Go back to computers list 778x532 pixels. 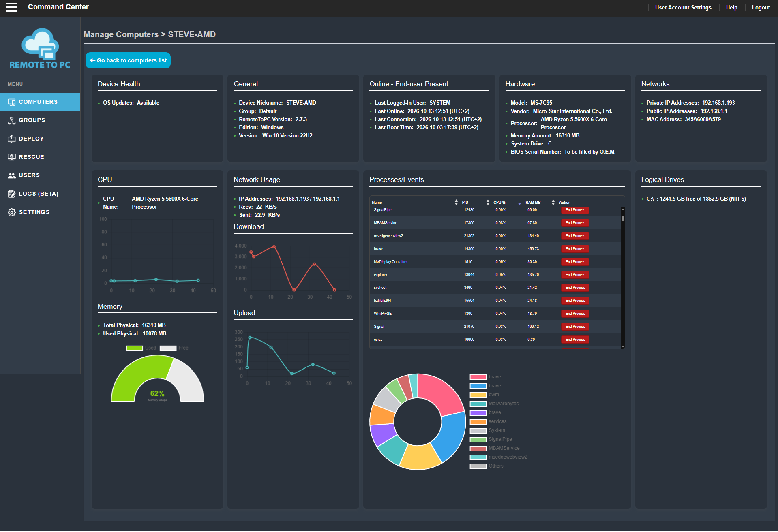pos(128,60)
